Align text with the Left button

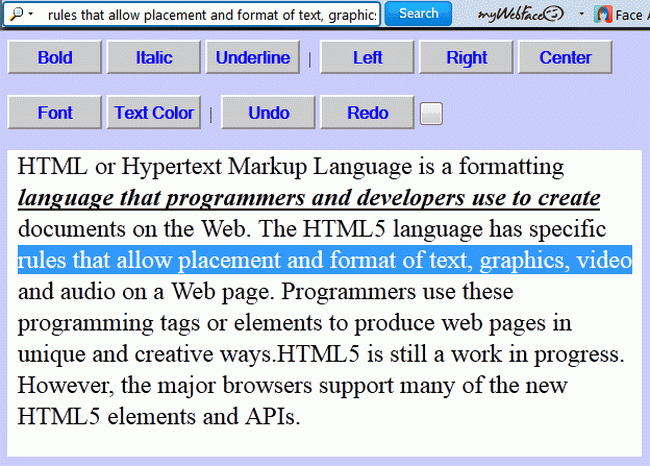tap(367, 57)
